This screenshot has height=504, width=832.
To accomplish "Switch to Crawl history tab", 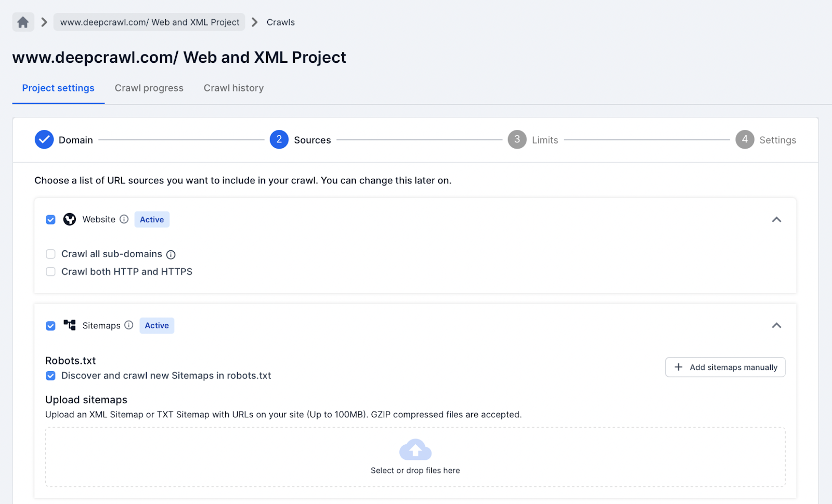I will coord(233,88).
